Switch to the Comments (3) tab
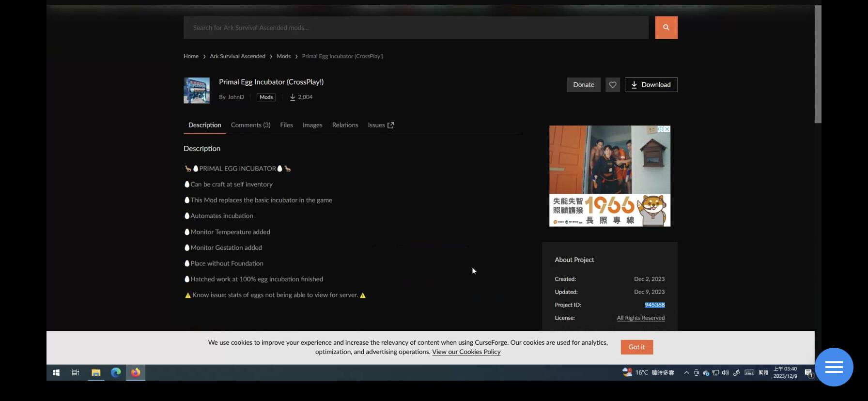The height and width of the screenshot is (401, 868). tap(250, 125)
